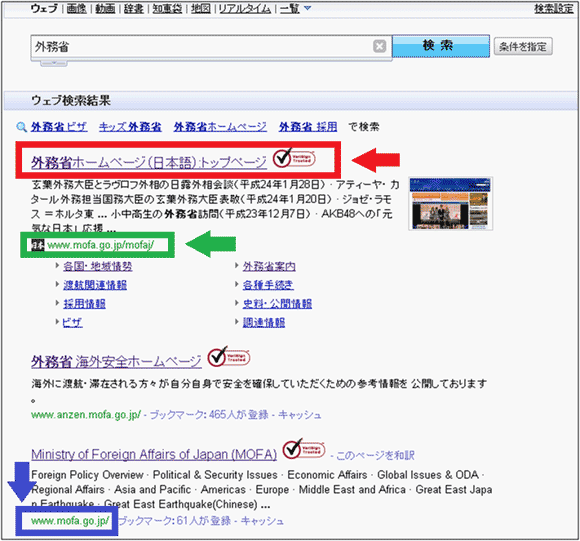Screen dimensions: 580x541
Task: Switch to the 地図 search tab
Action: point(201,8)
